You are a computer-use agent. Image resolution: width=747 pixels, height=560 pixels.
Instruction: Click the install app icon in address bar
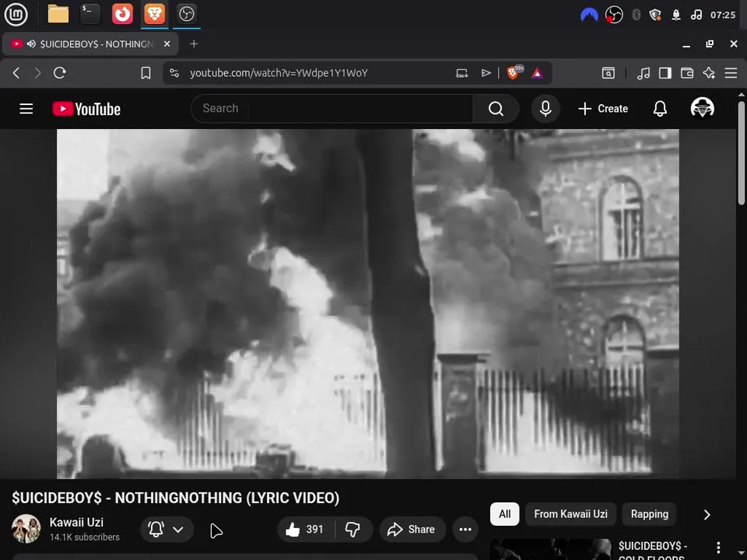pos(461,73)
